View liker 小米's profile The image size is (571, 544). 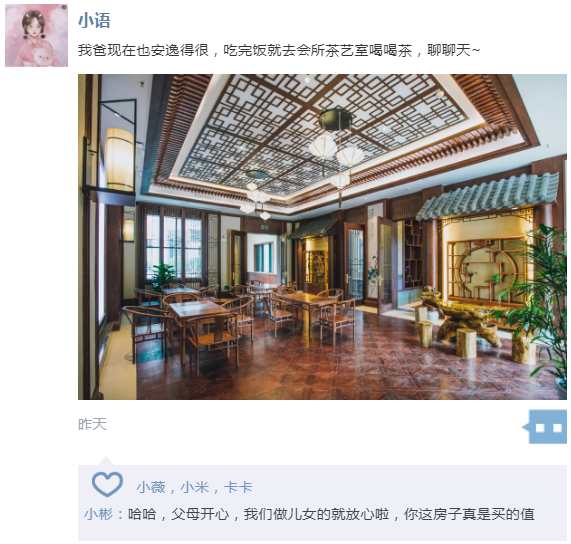[x=195, y=487]
